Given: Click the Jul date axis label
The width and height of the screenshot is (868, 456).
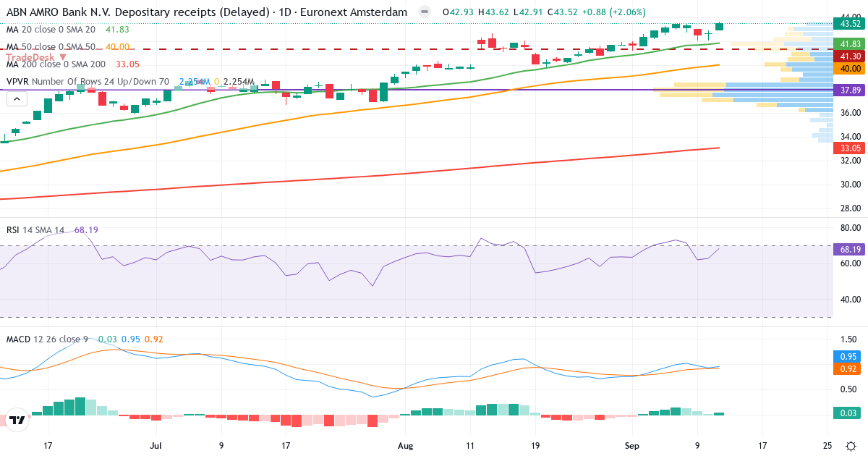Looking at the screenshot, I should pos(157,446).
